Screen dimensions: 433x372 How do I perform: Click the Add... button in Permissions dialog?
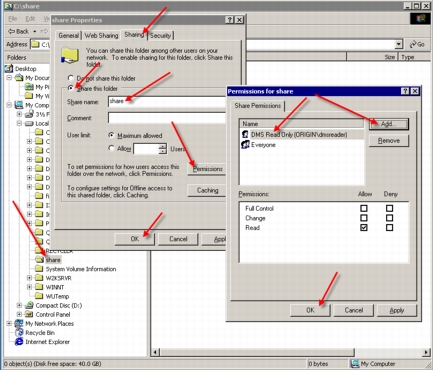click(388, 124)
